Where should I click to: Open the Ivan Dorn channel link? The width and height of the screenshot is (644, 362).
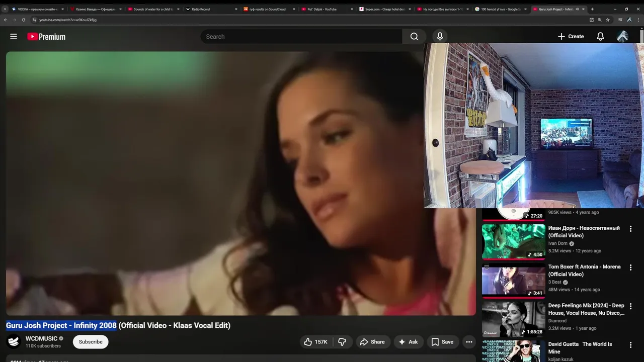point(558,243)
